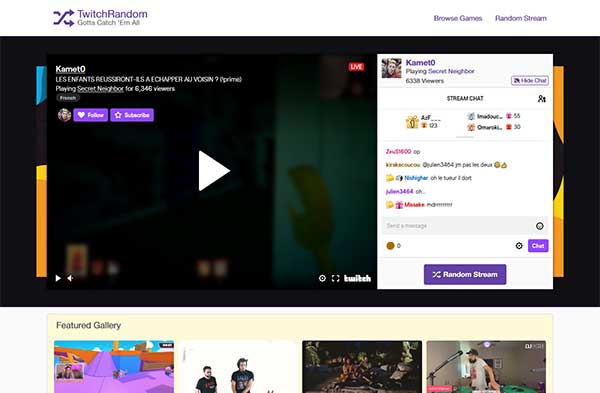The image size is (600, 393).
Task: Follow the Kamet0 channel
Action: tap(91, 115)
